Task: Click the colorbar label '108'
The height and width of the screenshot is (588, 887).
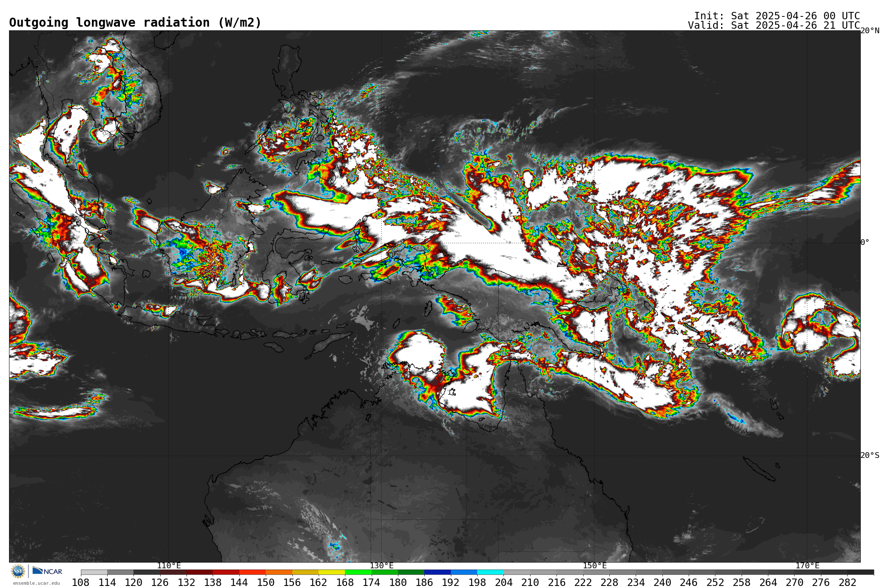Action: coord(81,583)
